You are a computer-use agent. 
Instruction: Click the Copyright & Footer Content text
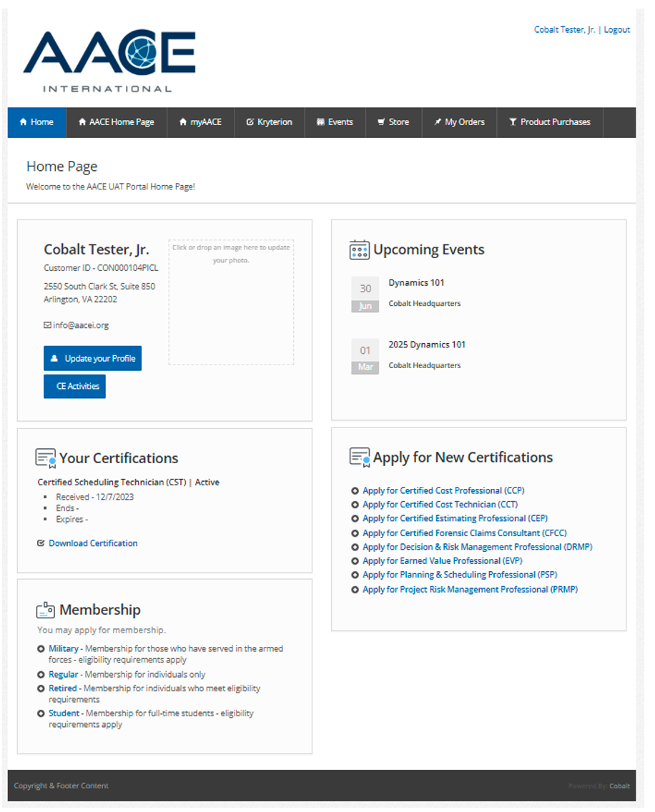click(x=61, y=786)
